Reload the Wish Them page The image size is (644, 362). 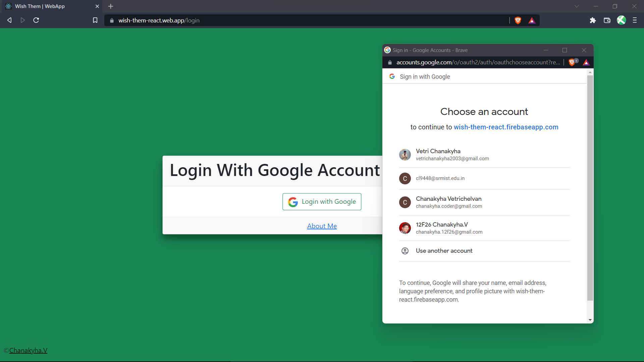[36, 20]
